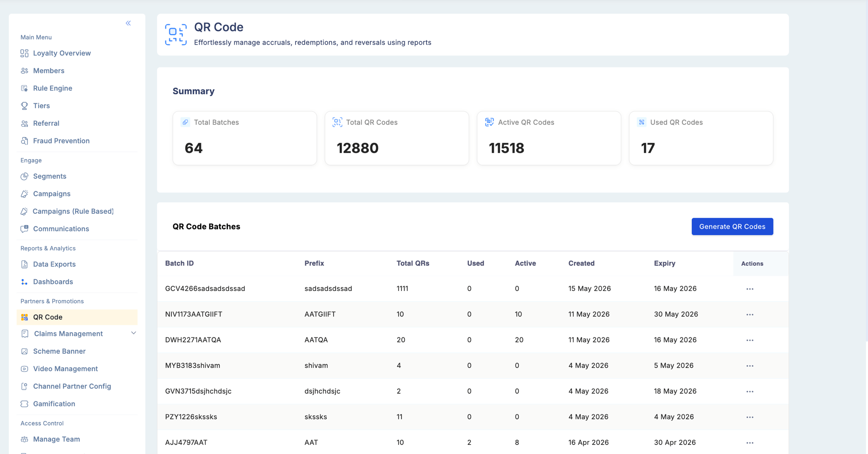The image size is (868, 454).
Task: Click the Scheme Banner icon
Action: click(x=24, y=351)
